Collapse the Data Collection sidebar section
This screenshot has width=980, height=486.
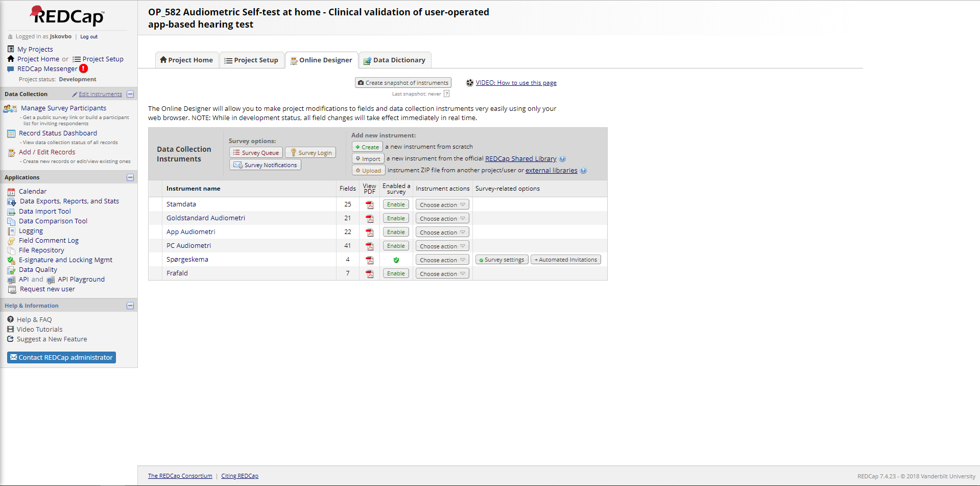(x=130, y=94)
